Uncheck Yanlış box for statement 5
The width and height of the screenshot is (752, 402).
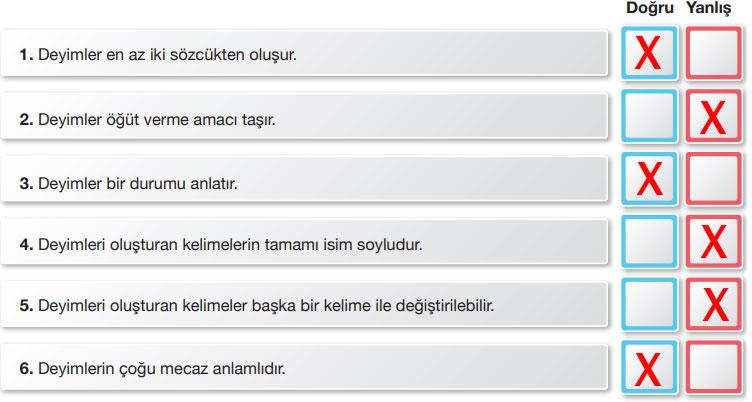point(713,305)
